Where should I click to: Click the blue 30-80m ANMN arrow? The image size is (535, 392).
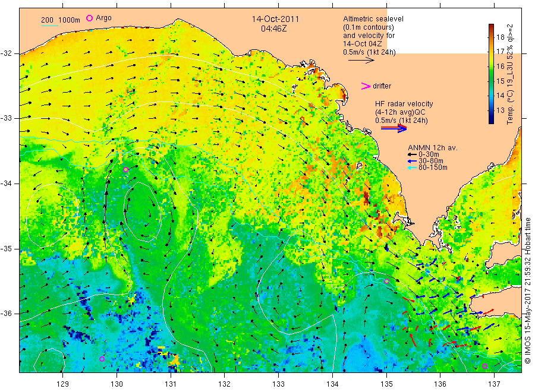click(413, 161)
